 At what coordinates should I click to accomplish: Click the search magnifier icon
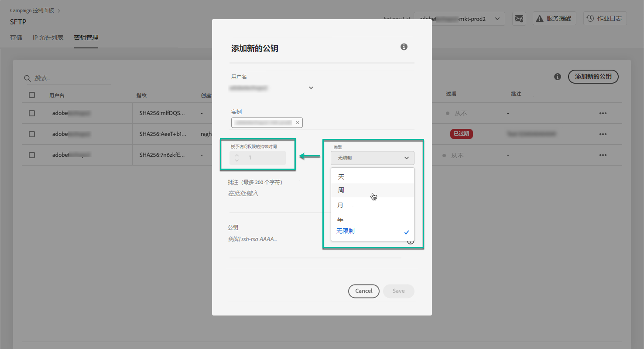(x=27, y=78)
